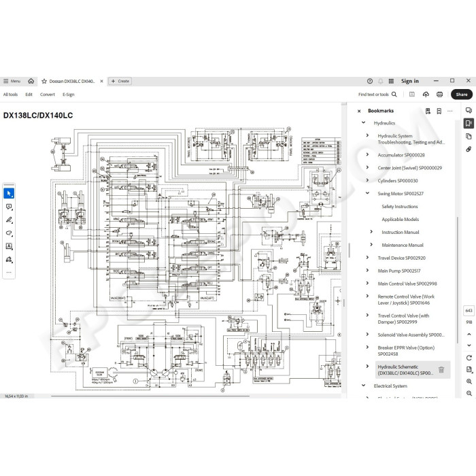Screen dimensions: 476x476
Task: Save the file with the disk icon
Action: pyautogui.click(x=412, y=95)
